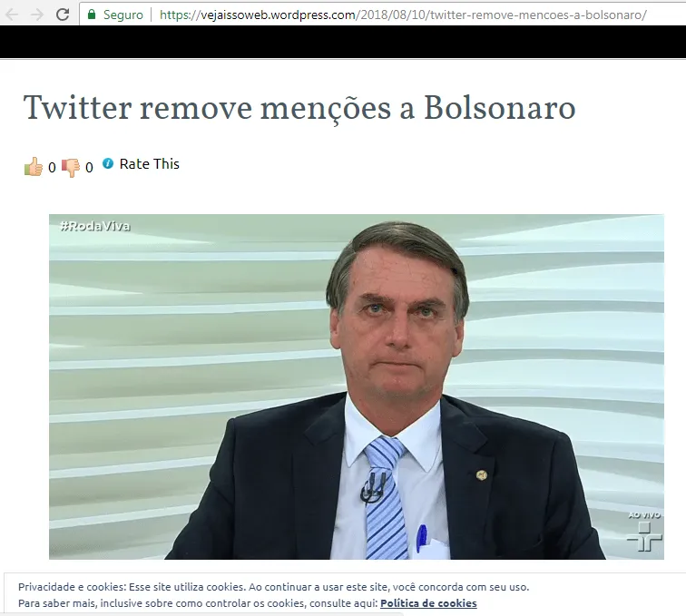Open site info via the Seguro label
The width and height of the screenshot is (686, 616).
pos(122,15)
